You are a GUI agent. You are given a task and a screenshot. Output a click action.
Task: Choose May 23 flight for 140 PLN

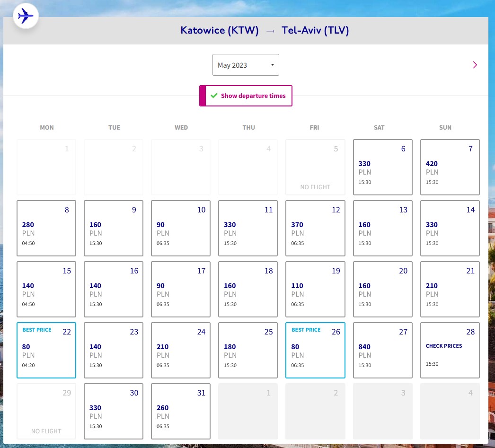(114, 350)
